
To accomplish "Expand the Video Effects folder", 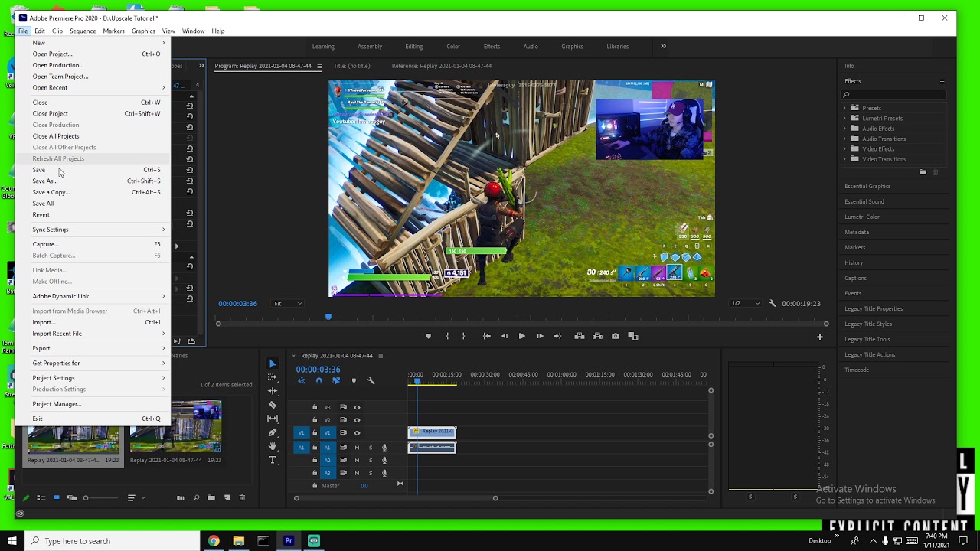I will point(844,148).
